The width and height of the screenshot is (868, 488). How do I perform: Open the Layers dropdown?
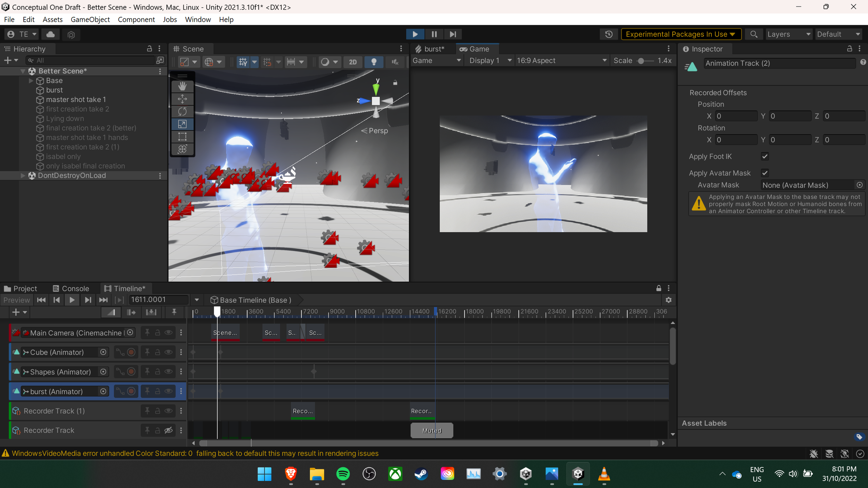(x=788, y=34)
